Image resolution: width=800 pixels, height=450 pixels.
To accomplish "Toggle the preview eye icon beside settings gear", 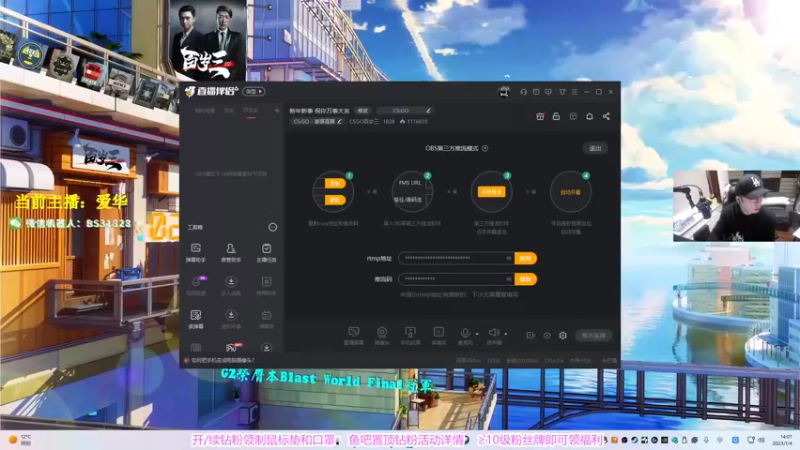I will [547, 335].
